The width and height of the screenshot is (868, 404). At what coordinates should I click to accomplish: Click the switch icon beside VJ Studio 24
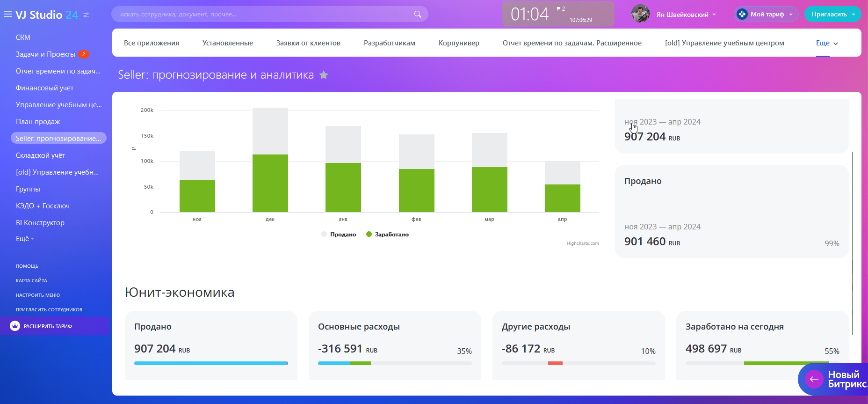point(86,15)
